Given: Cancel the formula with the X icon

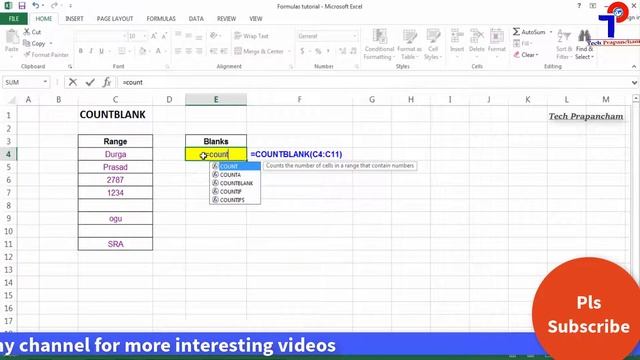Looking at the screenshot, I should 73,82.
